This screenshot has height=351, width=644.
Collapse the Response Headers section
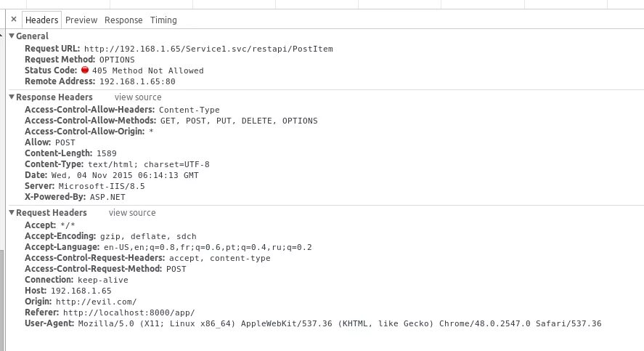click(x=12, y=97)
